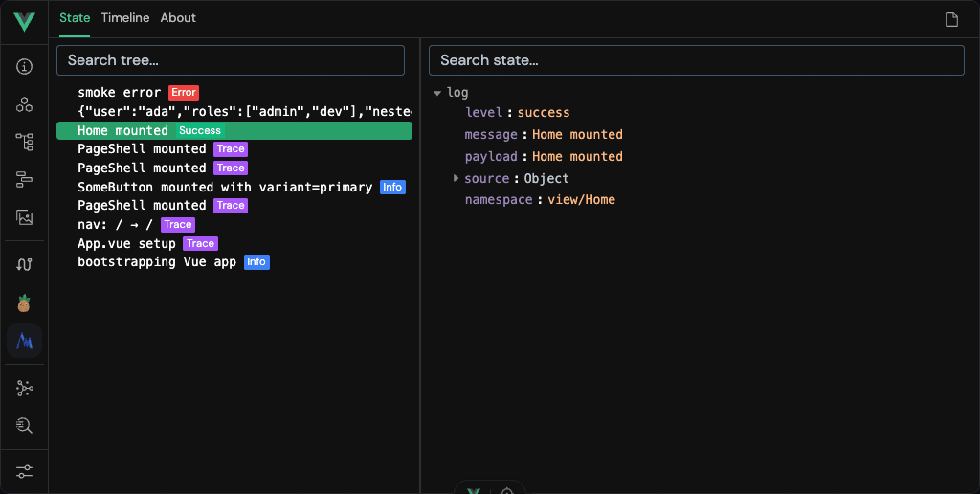Click the payload value Home mounted
980x494 pixels.
(577, 156)
